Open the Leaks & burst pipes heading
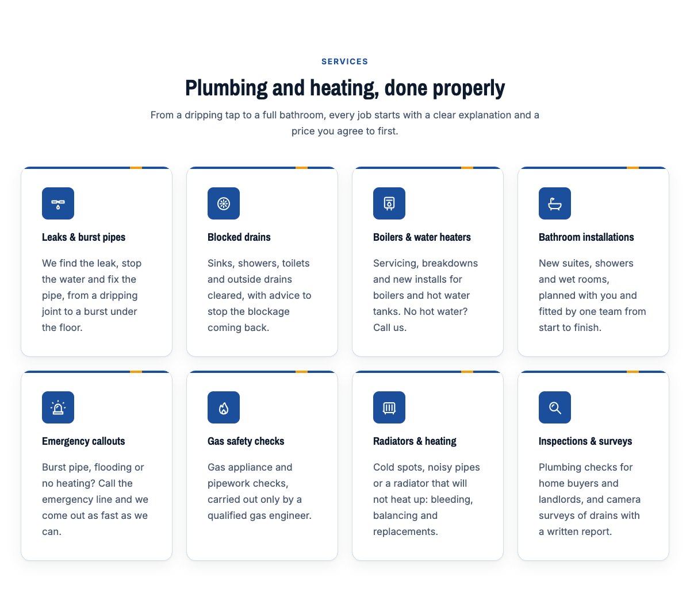 (83, 237)
